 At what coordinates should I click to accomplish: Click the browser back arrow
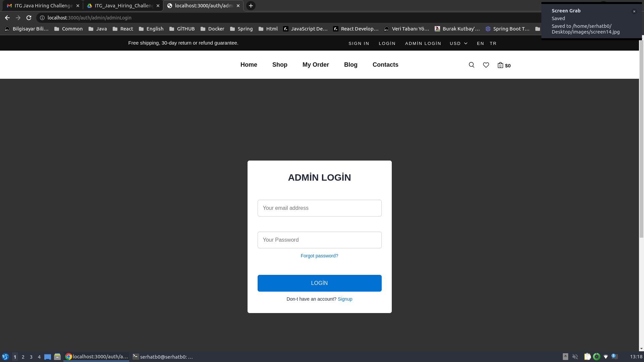(7, 18)
